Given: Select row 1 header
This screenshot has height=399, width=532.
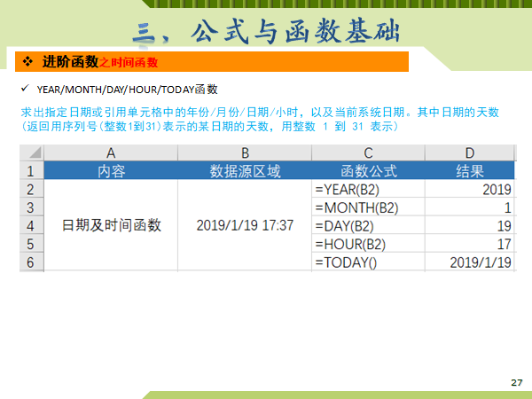Looking at the screenshot, I should point(32,170).
